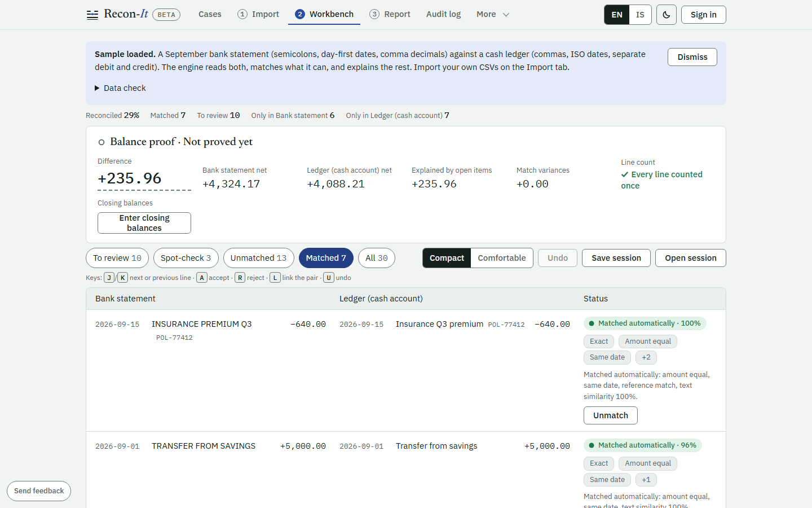
Task: Click the step 1 Import circle icon
Action: point(242,14)
